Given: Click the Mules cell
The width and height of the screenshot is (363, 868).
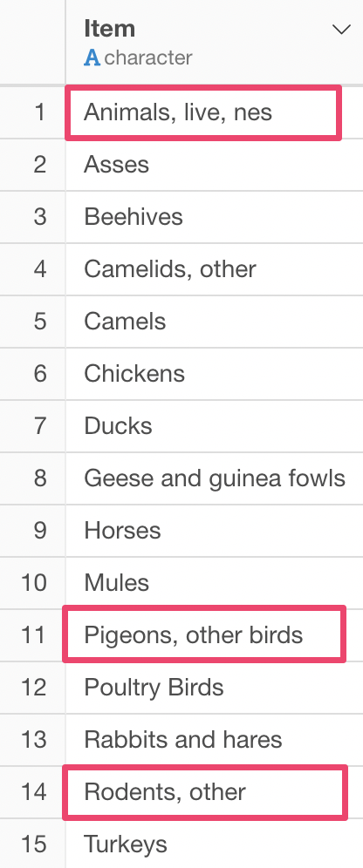Looking at the screenshot, I should pyautogui.click(x=215, y=582).
